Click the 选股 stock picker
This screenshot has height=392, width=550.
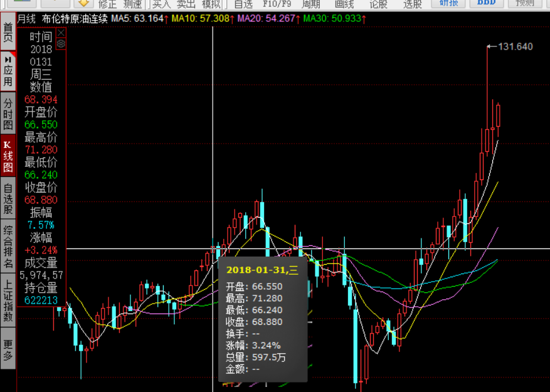click(412, 4)
